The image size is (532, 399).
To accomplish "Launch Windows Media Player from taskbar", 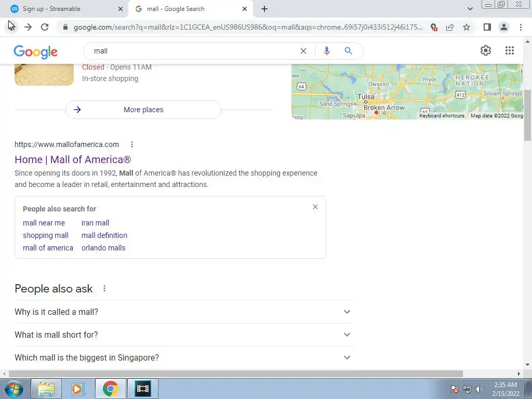I will pyautogui.click(x=77, y=389).
